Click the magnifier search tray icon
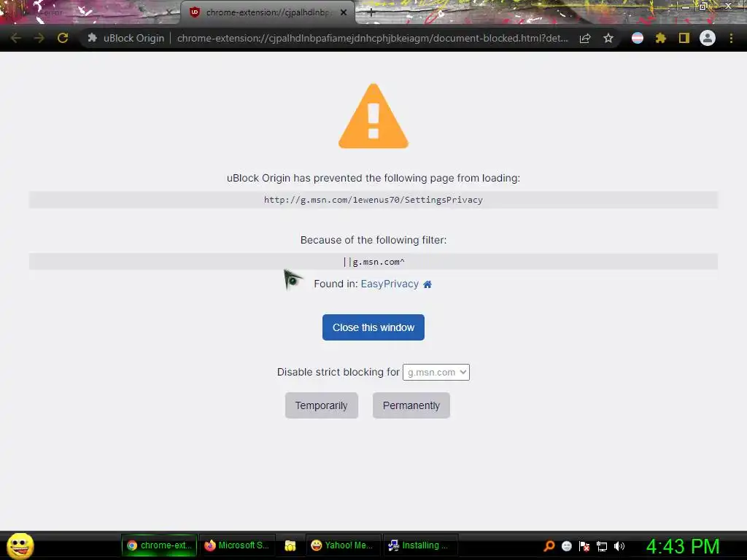 click(x=549, y=546)
